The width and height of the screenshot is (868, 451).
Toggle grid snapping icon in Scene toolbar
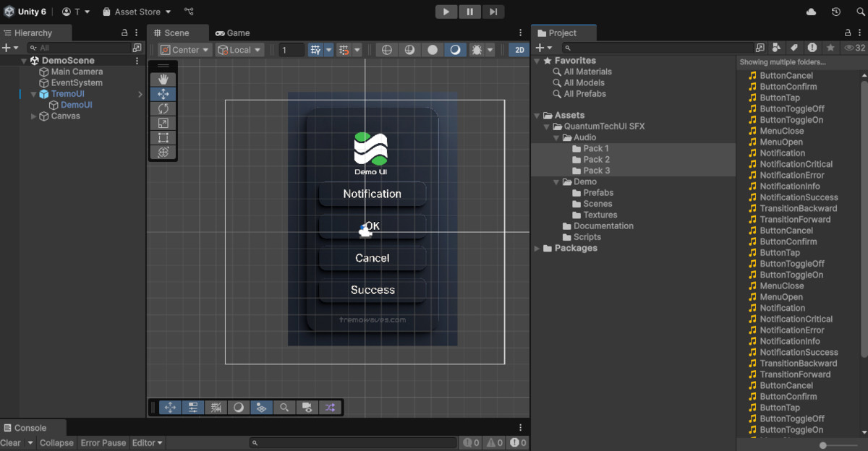[x=315, y=50]
